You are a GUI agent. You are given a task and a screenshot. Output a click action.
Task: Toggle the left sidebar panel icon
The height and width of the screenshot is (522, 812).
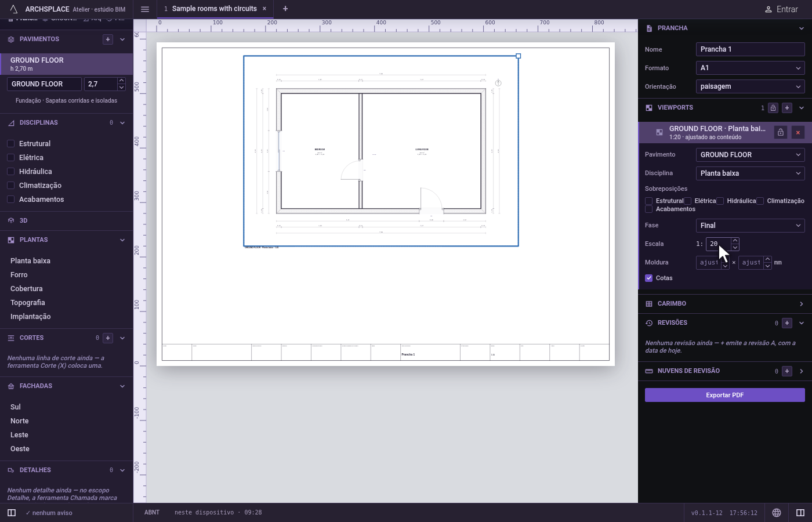[11, 512]
